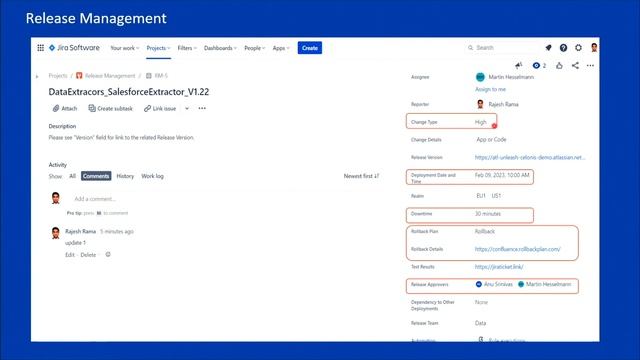Viewport: 640px width, 360px height.
Task: Click Deployment date Feb 09, 2023 value
Action: 502,175
